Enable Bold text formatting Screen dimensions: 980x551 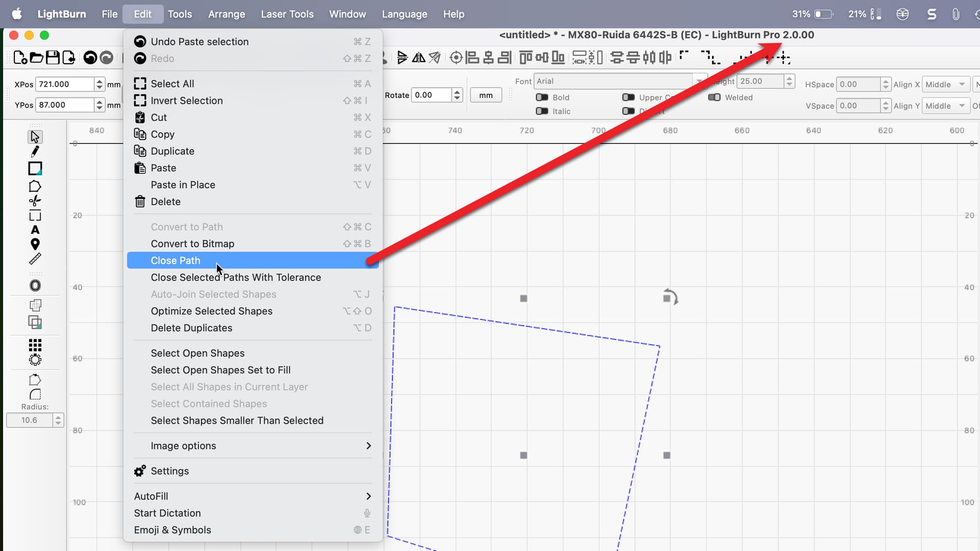(542, 97)
